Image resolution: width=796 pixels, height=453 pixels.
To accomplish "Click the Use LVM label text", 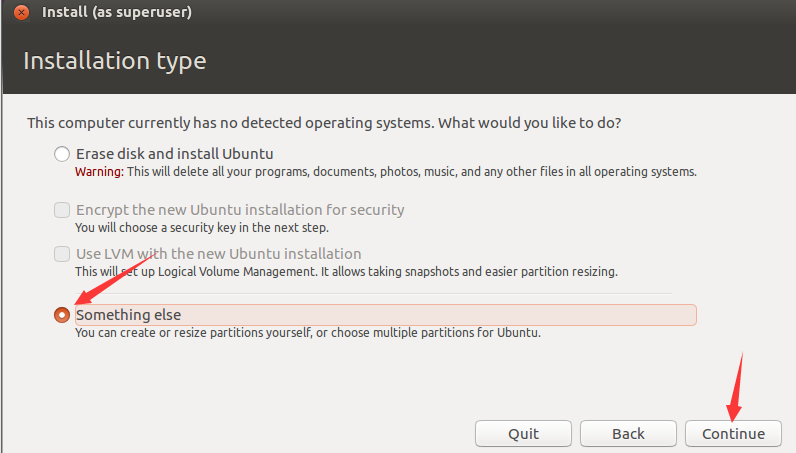I will coord(218,254).
